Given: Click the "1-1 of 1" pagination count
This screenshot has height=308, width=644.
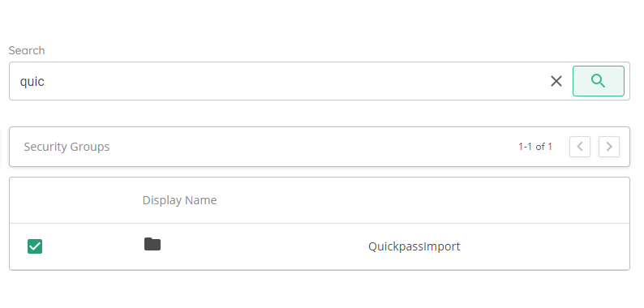Looking at the screenshot, I should [x=535, y=147].
